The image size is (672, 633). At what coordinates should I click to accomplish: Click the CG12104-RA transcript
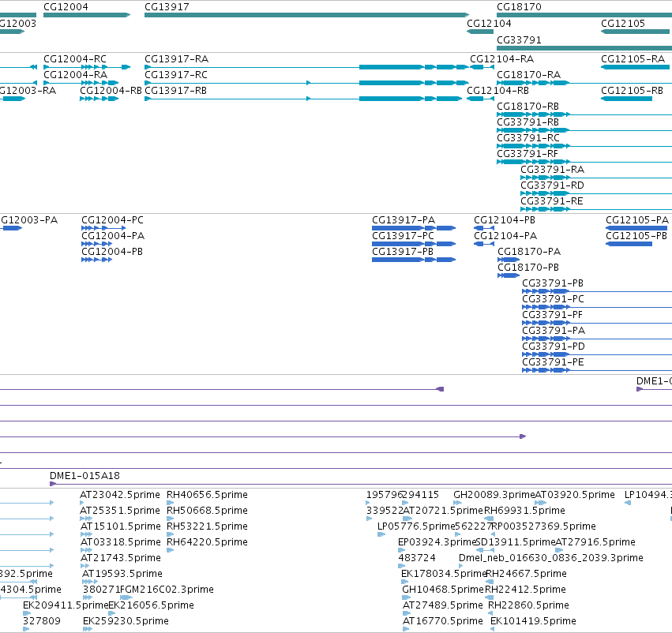(502, 58)
